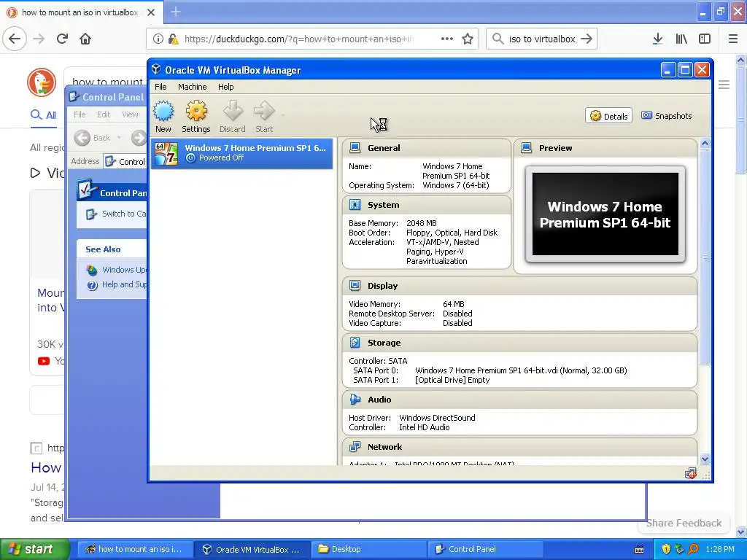This screenshot has width=747, height=560.
Task: Click the General section monitor icon
Action: pos(355,148)
